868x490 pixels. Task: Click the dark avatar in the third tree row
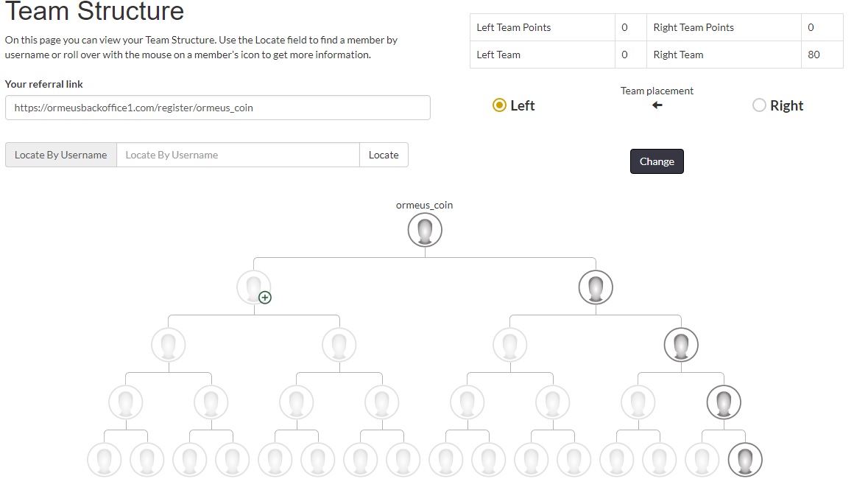[x=681, y=344]
